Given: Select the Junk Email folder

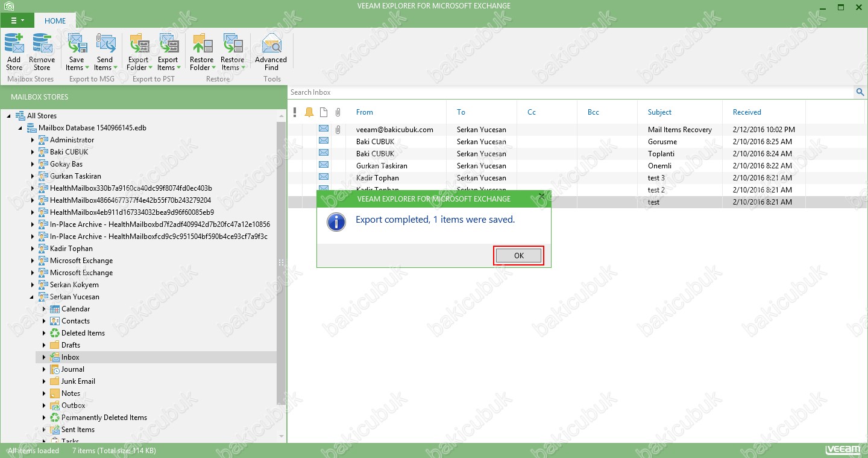Looking at the screenshot, I should click(78, 381).
